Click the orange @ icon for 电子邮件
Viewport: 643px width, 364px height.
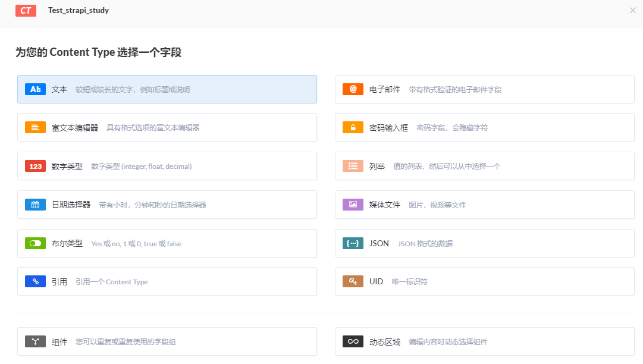tap(353, 89)
